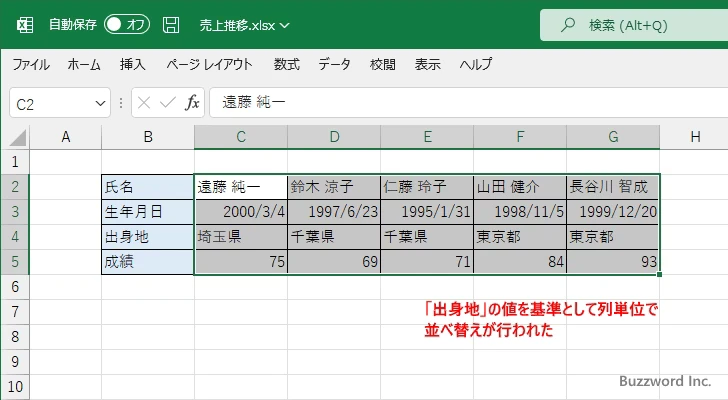Click the 生年月日 cell
This screenshot has width=728, height=400.
[148, 212]
